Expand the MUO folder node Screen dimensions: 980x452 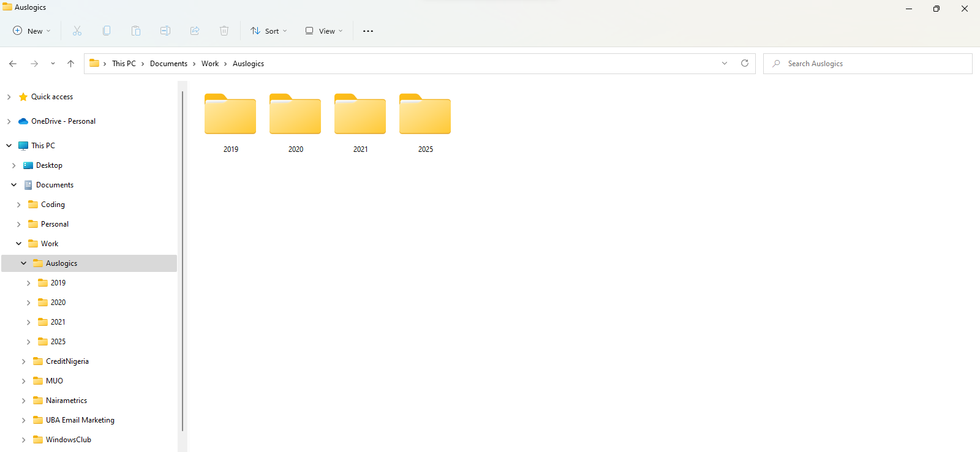24,381
